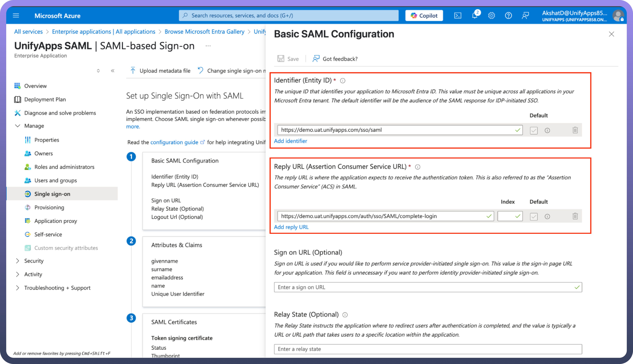Collapse the sidebar with double chevron
The width and height of the screenshot is (633, 364).
[x=113, y=71]
